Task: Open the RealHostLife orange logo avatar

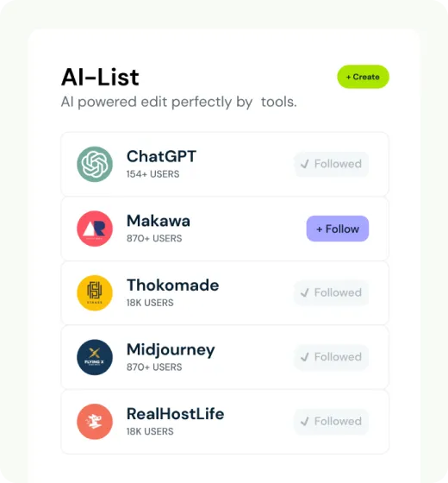Action: coord(95,422)
